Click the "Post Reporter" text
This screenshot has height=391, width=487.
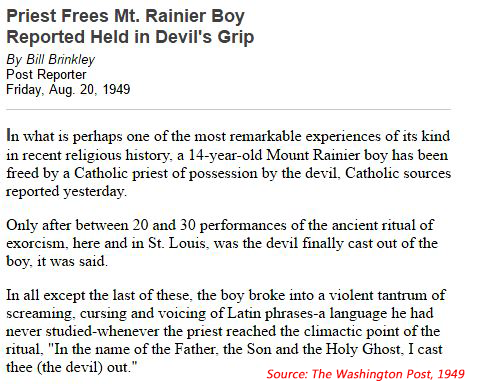(x=46, y=74)
